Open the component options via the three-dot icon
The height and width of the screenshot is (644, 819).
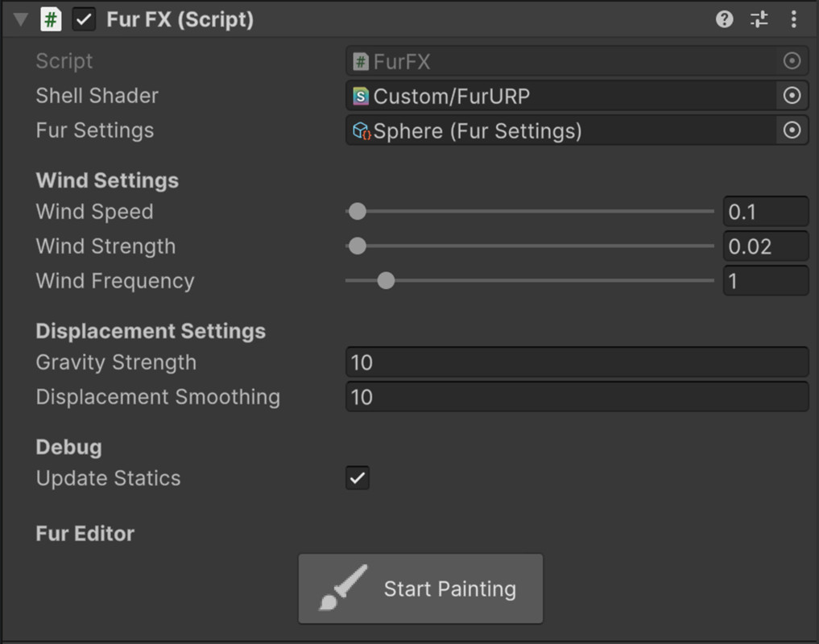tap(794, 19)
